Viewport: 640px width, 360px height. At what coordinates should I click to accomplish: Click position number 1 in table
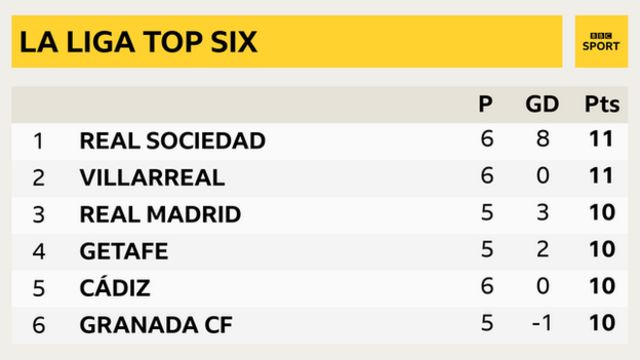pos(38,141)
